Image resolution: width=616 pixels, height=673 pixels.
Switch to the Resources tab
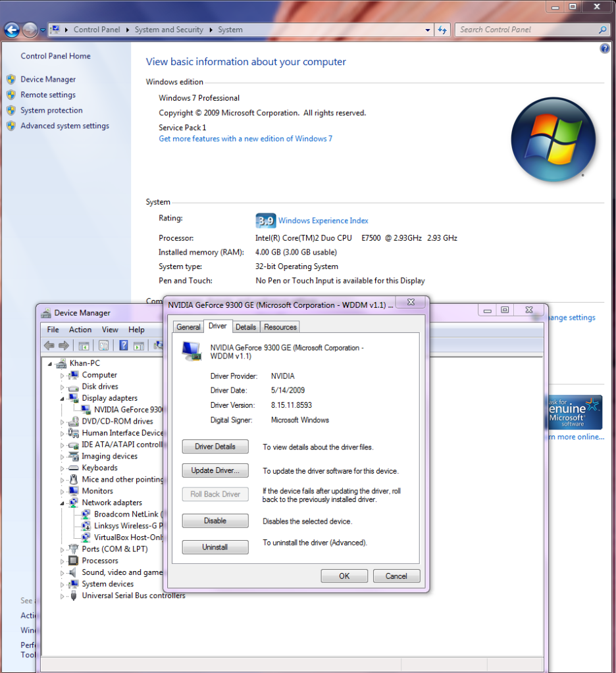280,327
